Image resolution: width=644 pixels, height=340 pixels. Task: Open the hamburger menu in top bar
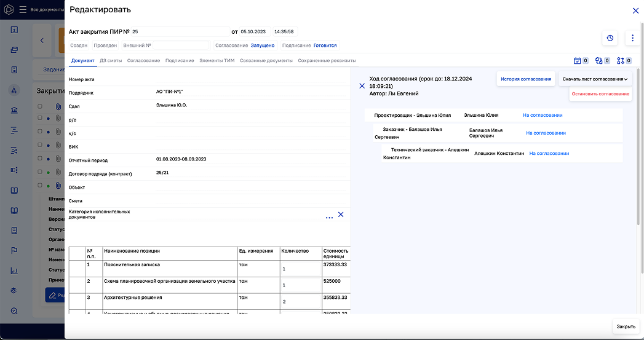pos(23,10)
